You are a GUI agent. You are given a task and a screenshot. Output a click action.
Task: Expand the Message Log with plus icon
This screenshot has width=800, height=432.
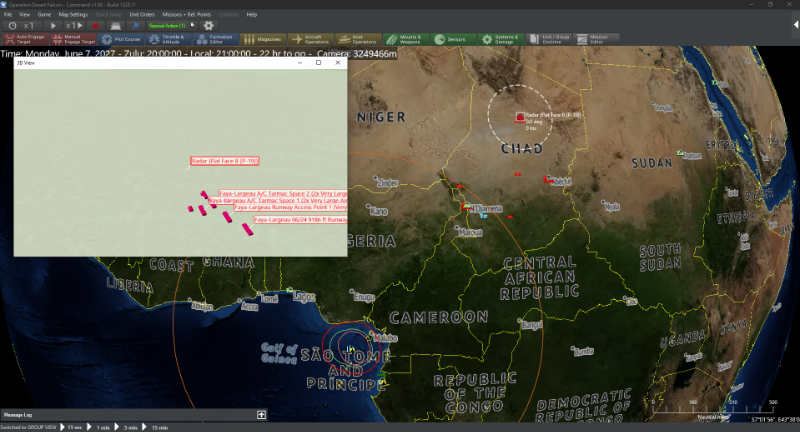coord(261,415)
